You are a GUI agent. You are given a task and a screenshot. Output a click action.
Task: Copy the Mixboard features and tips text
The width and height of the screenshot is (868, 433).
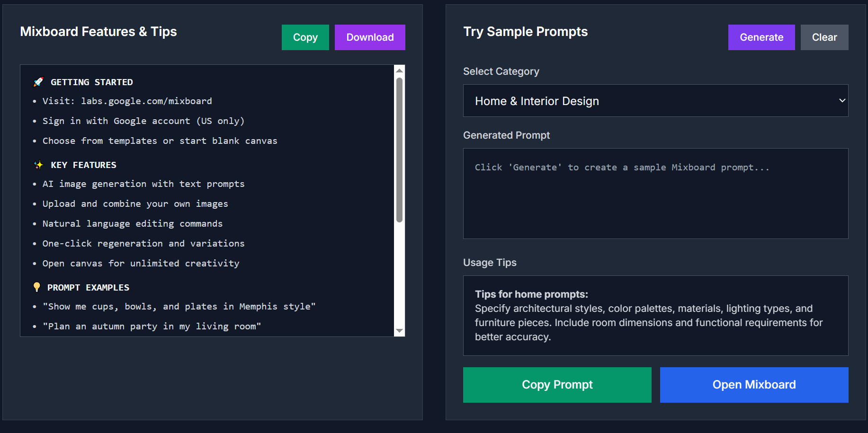coord(305,37)
